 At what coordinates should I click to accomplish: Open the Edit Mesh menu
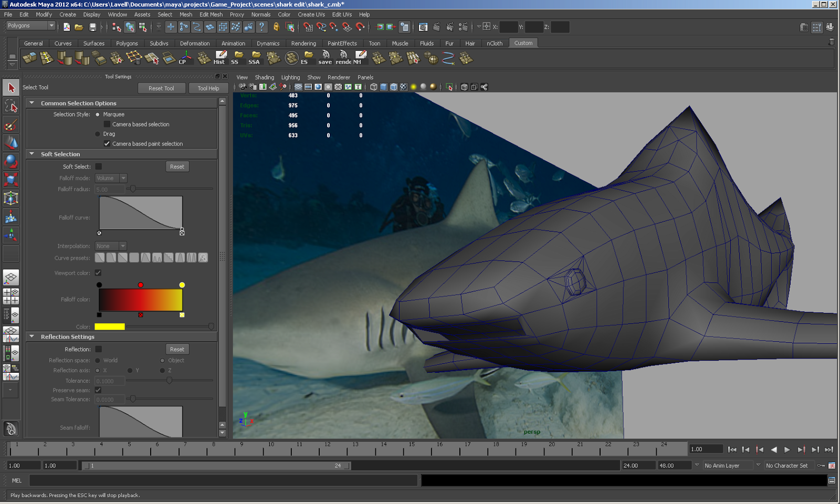(x=211, y=14)
